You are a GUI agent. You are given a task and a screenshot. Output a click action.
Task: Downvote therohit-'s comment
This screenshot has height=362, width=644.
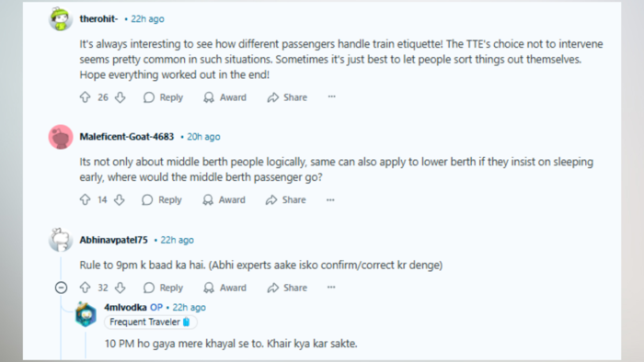pyautogui.click(x=120, y=97)
